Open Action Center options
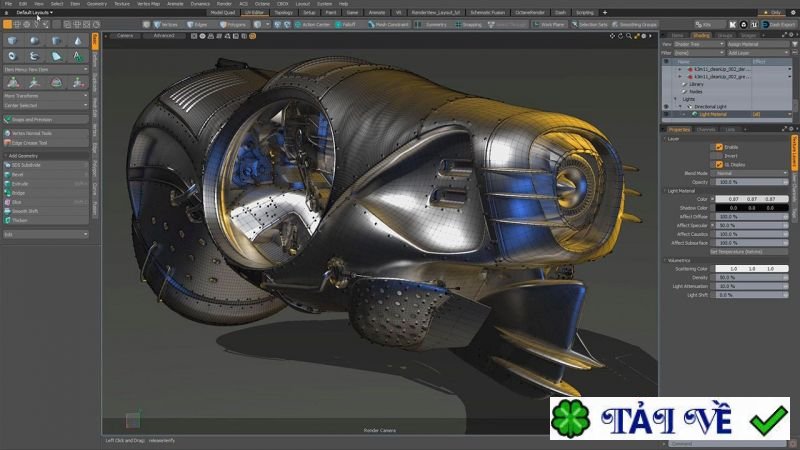800x450 pixels. tap(312, 24)
